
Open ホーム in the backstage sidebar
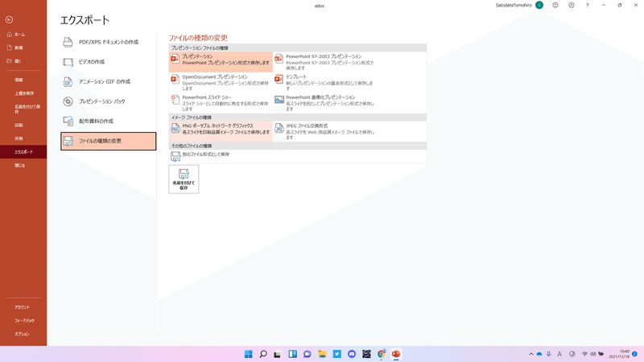pos(23,35)
